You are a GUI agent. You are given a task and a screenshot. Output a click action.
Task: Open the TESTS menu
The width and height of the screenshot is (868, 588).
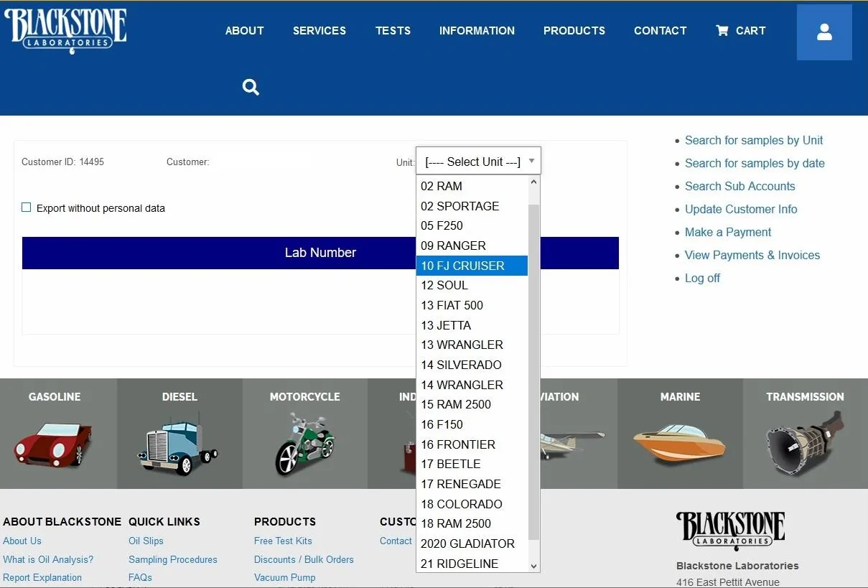393,31
